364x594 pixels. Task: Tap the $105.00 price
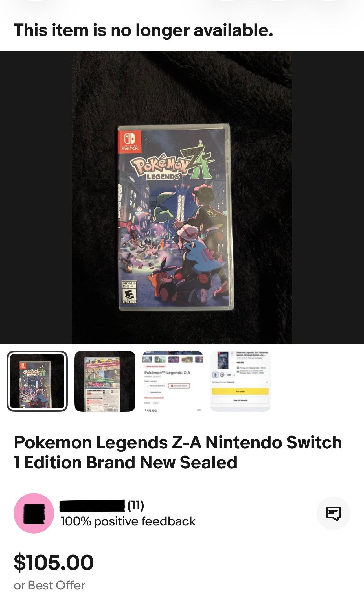coord(54,562)
